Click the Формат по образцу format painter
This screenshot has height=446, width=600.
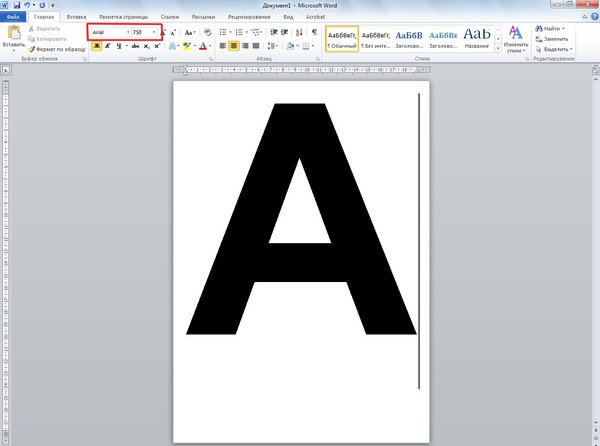point(57,49)
